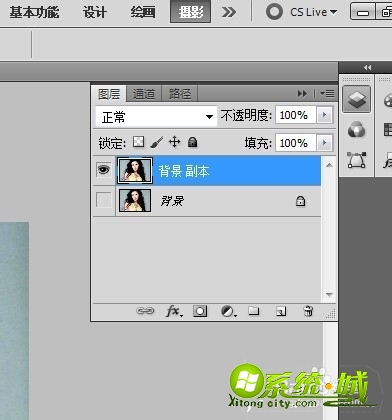Click the 背景 layer name
Image resolution: width=392 pixels, height=420 pixels.
point(172,201)
